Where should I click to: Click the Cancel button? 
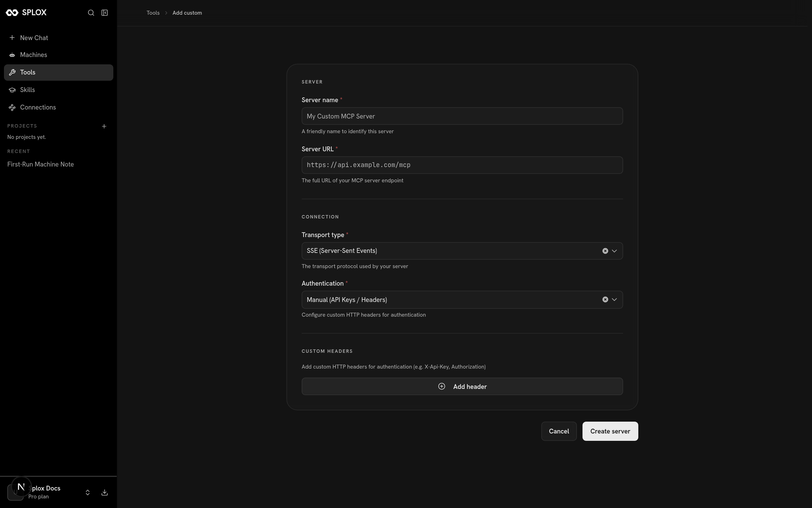[559, 431]
